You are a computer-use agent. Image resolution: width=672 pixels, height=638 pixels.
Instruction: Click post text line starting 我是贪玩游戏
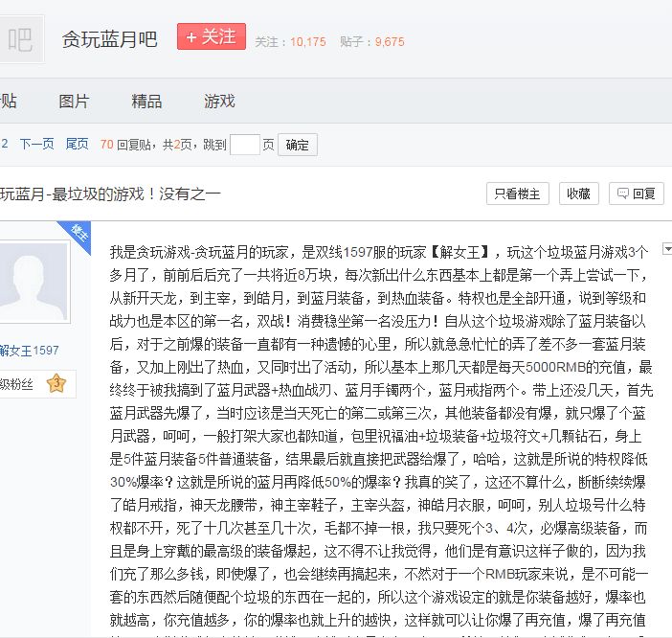379,252
